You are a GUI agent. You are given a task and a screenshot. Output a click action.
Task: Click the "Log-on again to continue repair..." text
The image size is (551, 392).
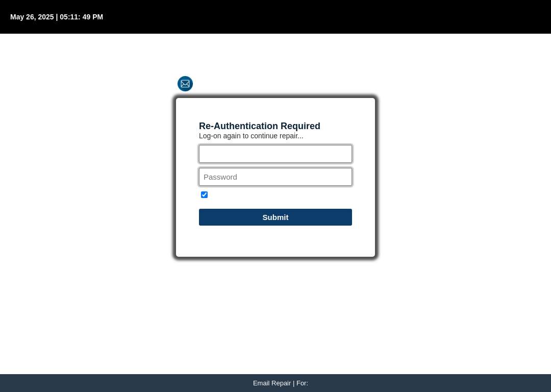[251, 136]
